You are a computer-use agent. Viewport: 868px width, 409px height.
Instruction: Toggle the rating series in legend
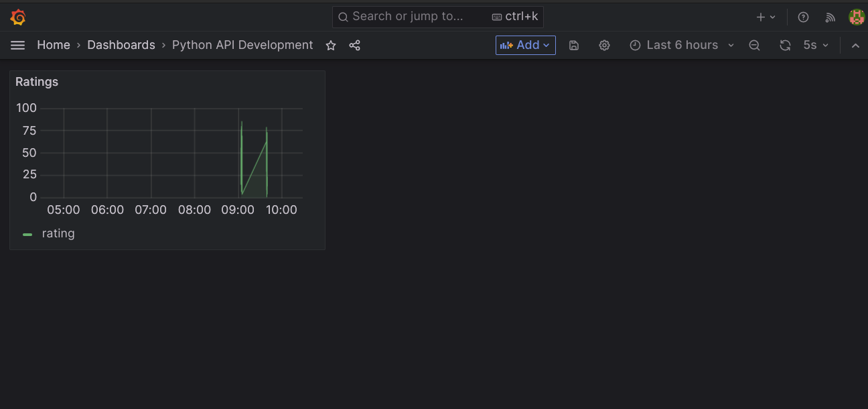click(x=58, y=233)
